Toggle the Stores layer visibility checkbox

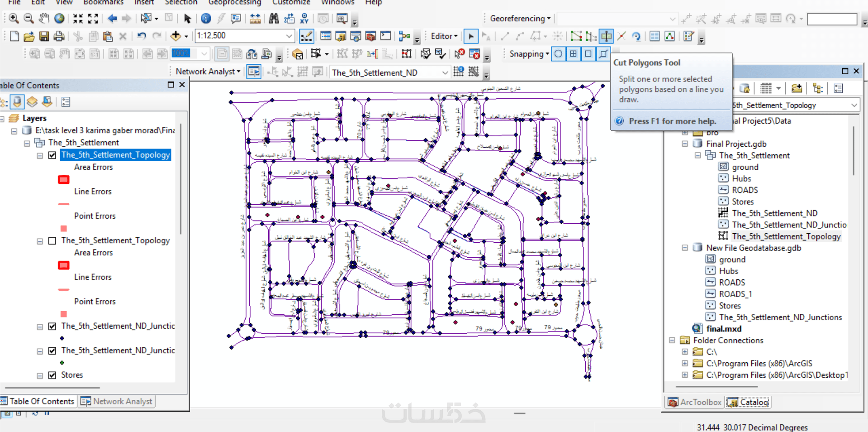52,375
